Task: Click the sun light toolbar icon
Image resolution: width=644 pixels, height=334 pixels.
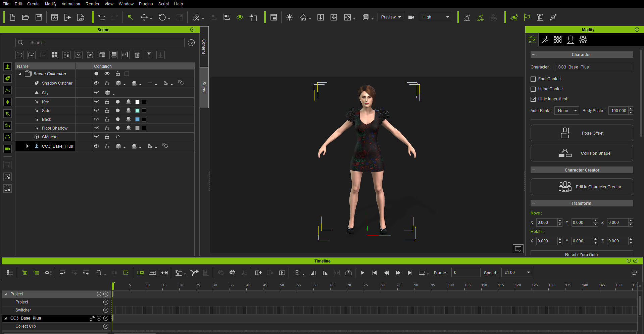Action: pyautogui.click(x=289, y=17)
